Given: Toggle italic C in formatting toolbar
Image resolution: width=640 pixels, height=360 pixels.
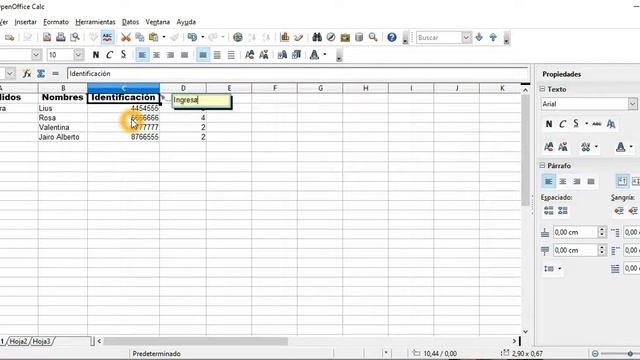Looking at the screenshot, I should (109, 55).
